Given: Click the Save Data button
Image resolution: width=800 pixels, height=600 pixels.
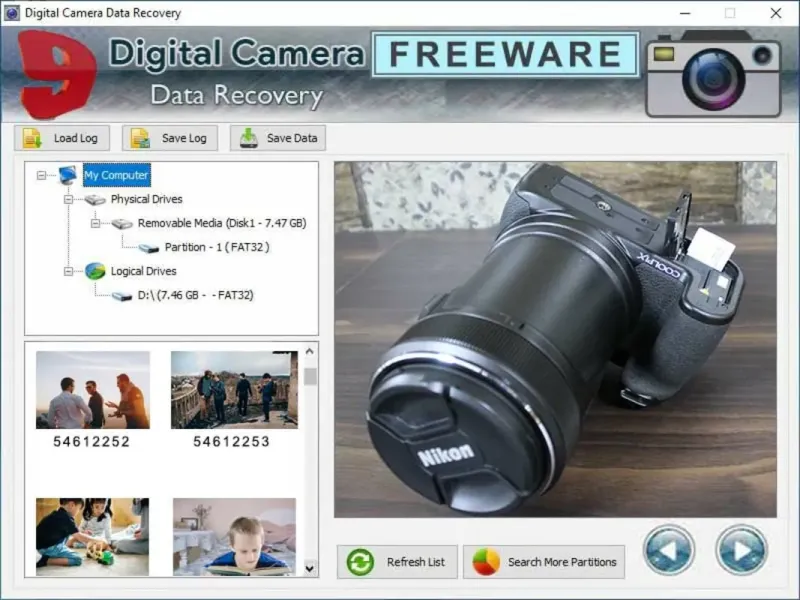Looking at the screenshot, I should pos(278,138).
